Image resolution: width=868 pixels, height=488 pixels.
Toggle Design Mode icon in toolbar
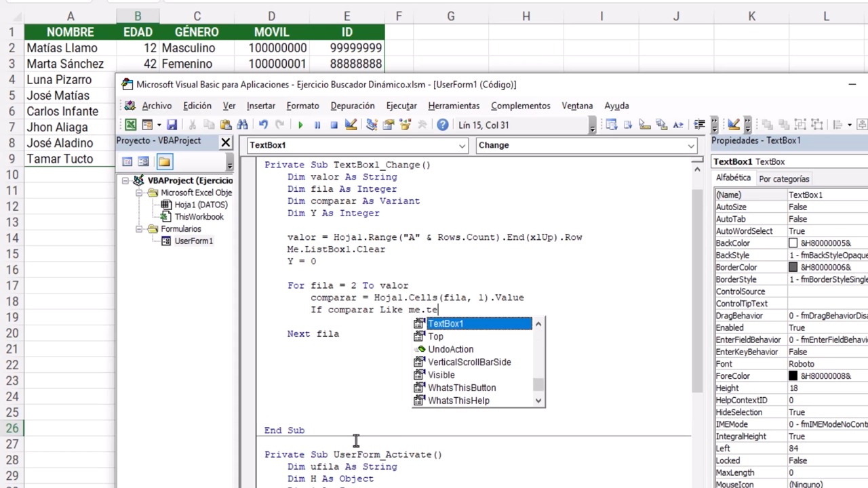(351, 125)
